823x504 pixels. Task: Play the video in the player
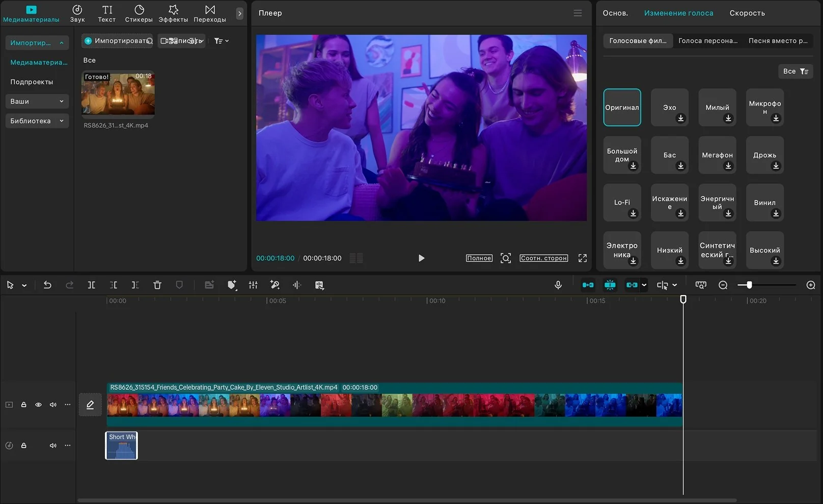[x=421, y=258]
